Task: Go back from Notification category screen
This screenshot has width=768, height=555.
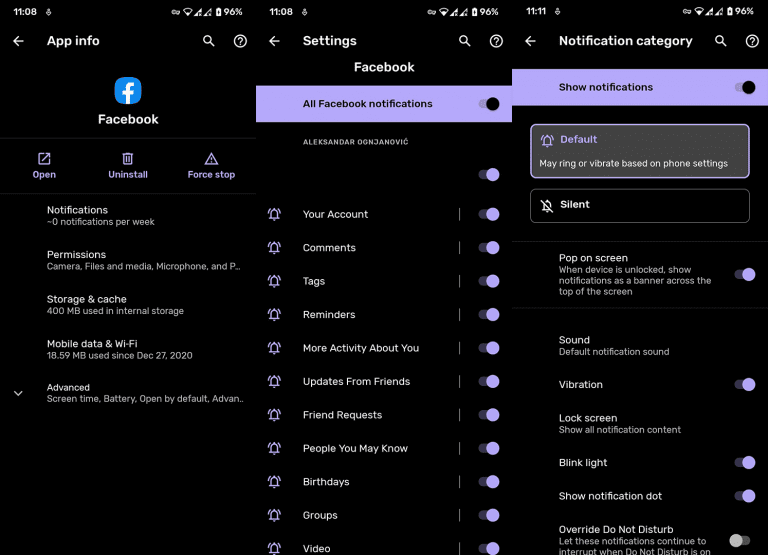Action: (x=530, y=41)
